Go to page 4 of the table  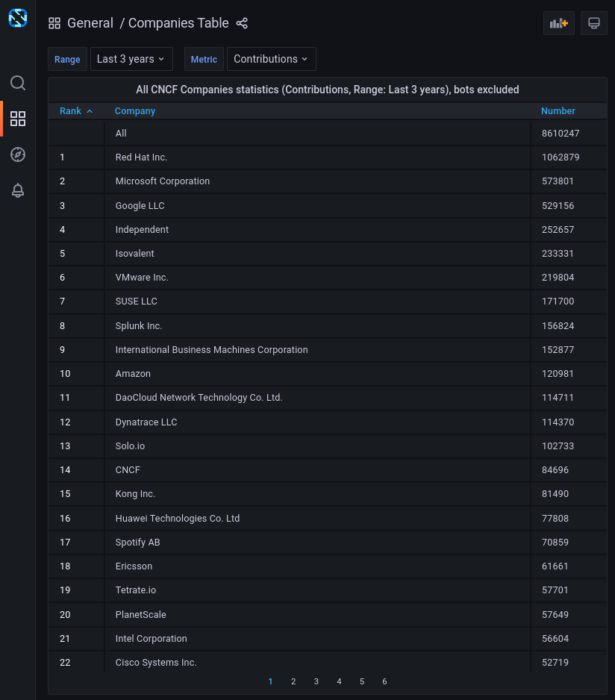[339, 681]
